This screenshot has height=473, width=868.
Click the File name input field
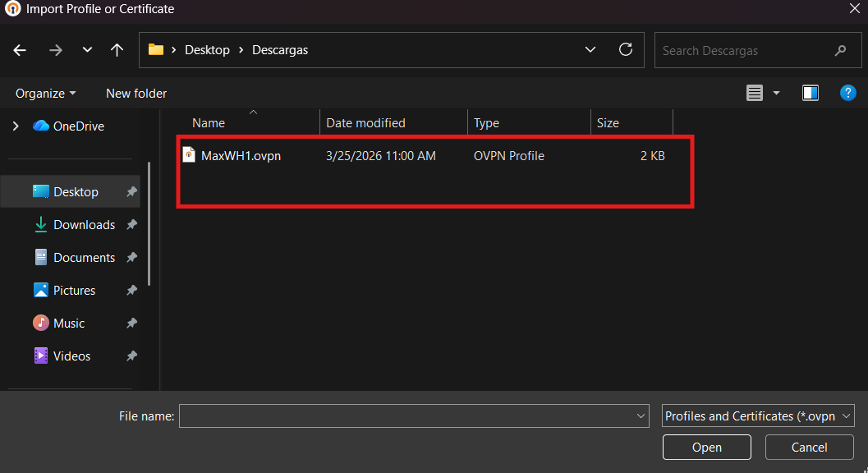click(406, 416)
